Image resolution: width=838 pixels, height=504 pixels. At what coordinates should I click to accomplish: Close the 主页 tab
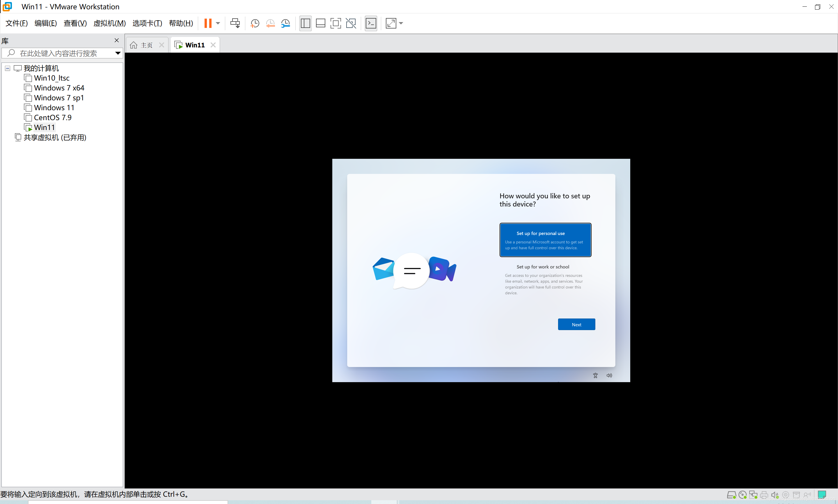click(162, 45)
